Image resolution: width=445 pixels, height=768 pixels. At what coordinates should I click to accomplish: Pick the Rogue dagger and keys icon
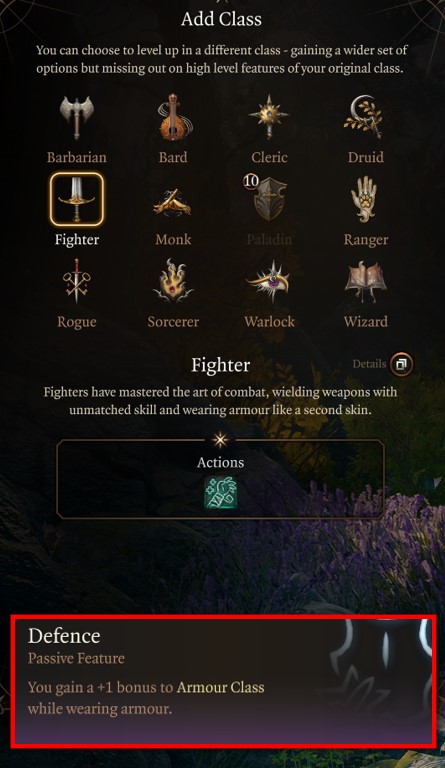pos(76,282)
